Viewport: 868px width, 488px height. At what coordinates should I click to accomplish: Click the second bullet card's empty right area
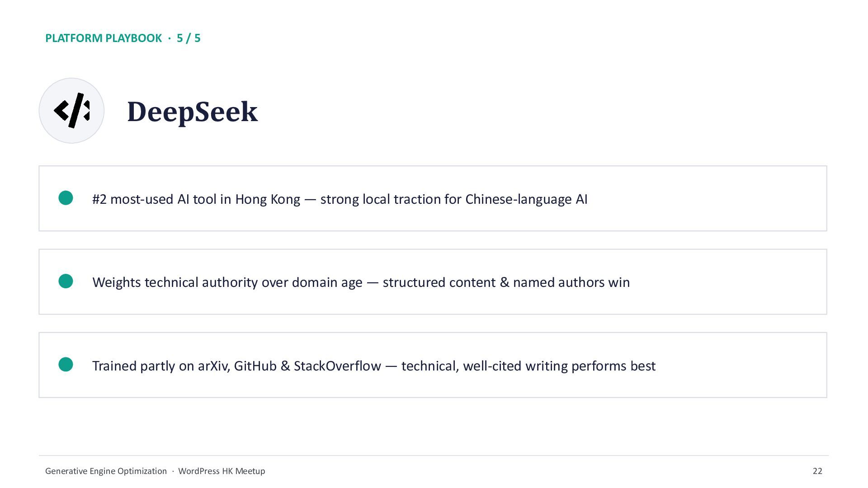click(728, 282)
